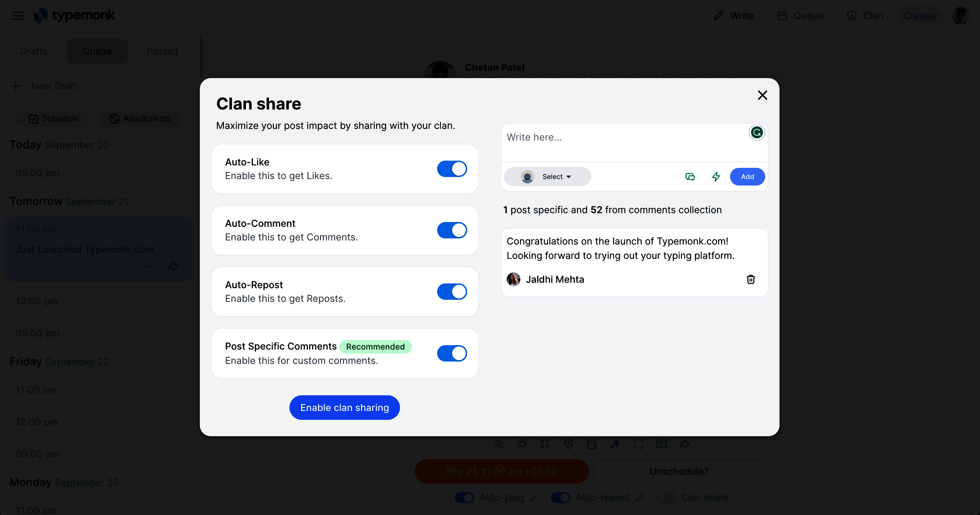Click the lightning bolt icon beside Add

716,177
